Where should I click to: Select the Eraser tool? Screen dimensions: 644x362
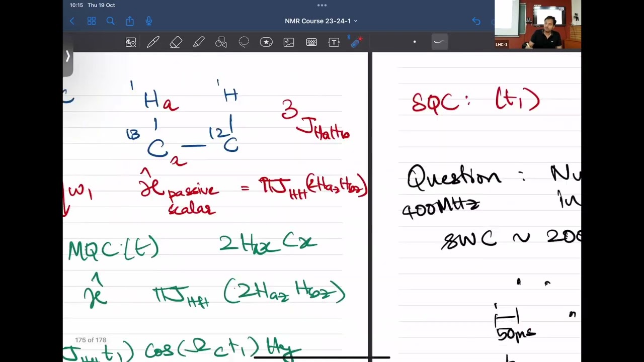coord(176,43)
